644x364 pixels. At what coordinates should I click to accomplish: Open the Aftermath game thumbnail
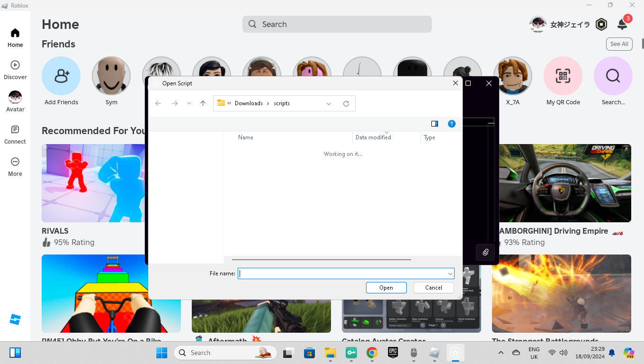point(261,317)
